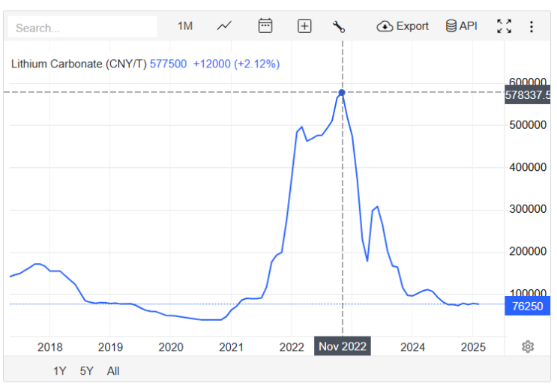Image resolution: width=557 pixels, height=392 pixels.
Task: Click the Nov 2022 peak data point
Action: (342, 93)
